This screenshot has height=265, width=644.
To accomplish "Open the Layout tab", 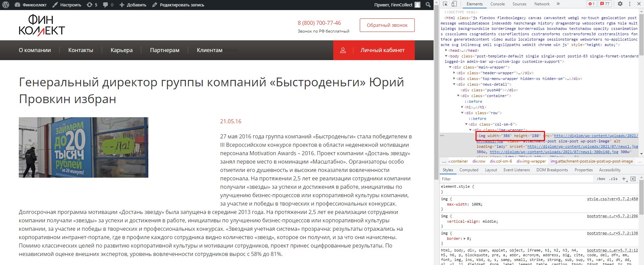I will click(x=491, y=170).
